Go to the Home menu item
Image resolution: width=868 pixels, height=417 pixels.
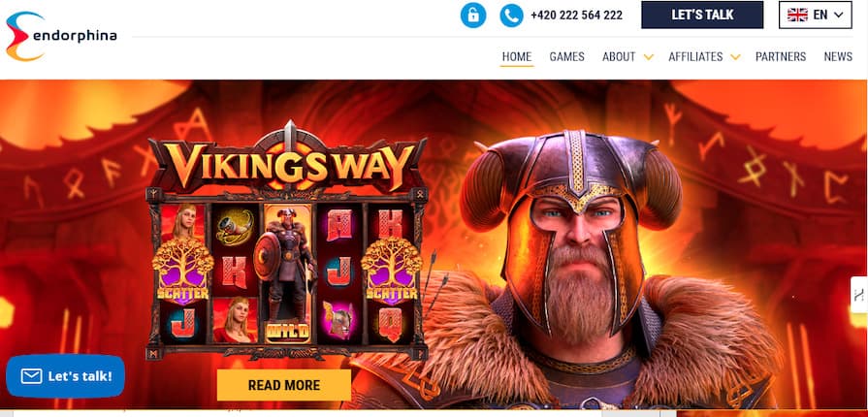(517, 56)
